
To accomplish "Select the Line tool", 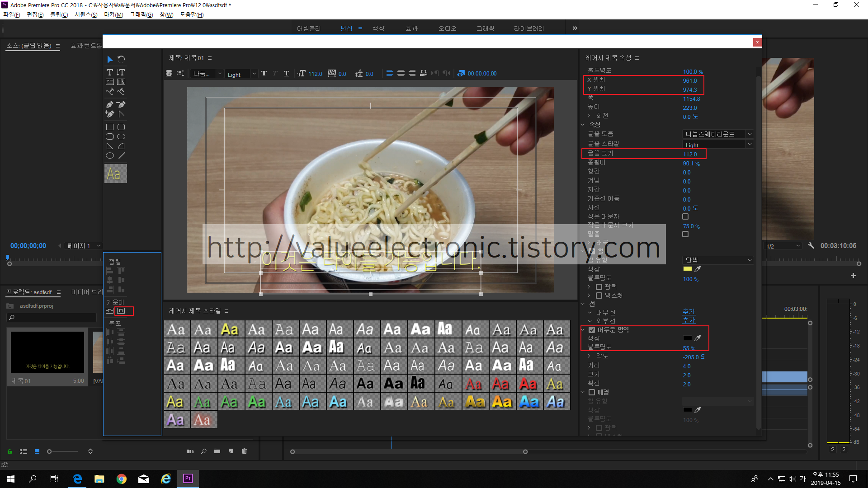I will [x=121, y=155].
